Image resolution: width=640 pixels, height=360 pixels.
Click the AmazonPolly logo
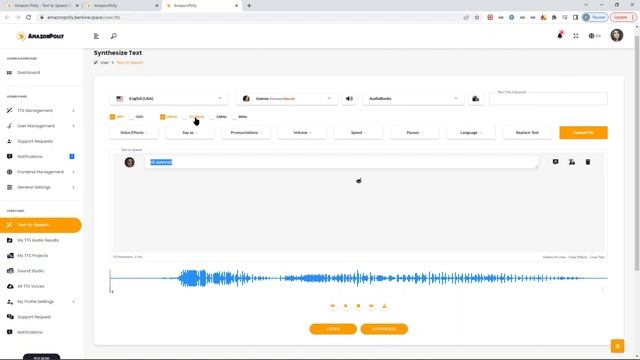coord(40,36)
